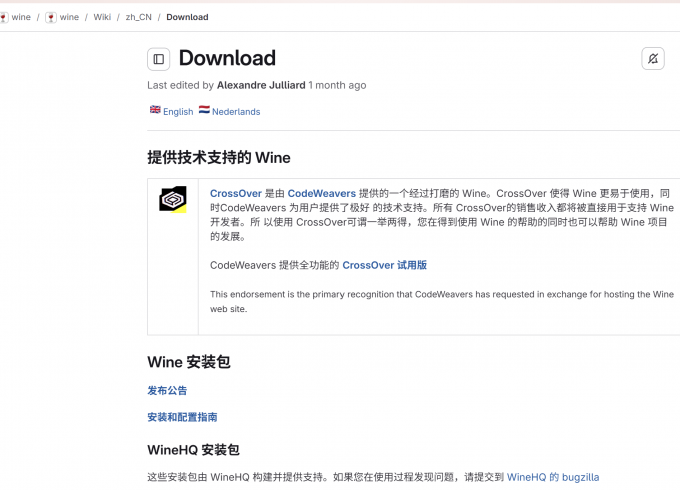Viewport: 680px width, 490px height.
Task: Open the 发布公告 release announcements link
Action: (167, 390)
